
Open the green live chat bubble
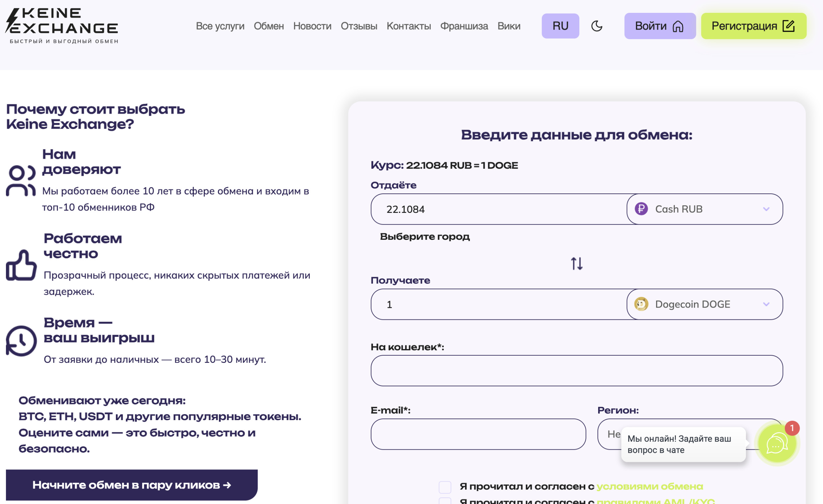click(777, 443)
